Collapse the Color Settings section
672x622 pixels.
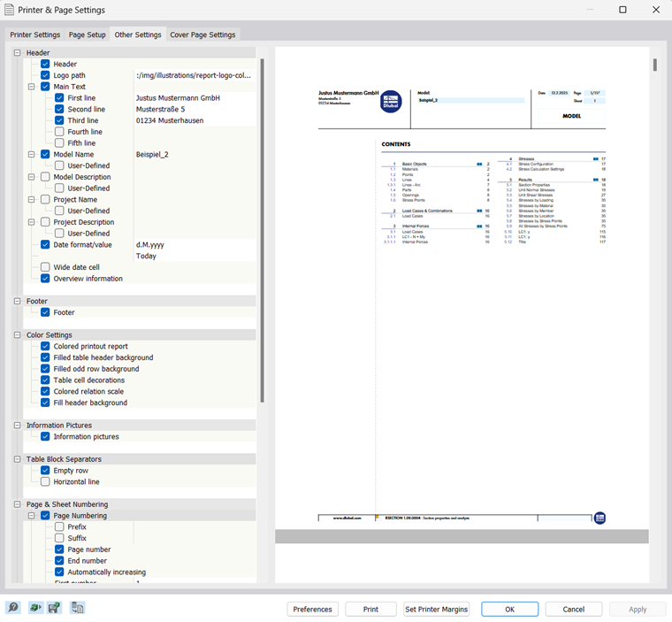click(x=17, y=335)
